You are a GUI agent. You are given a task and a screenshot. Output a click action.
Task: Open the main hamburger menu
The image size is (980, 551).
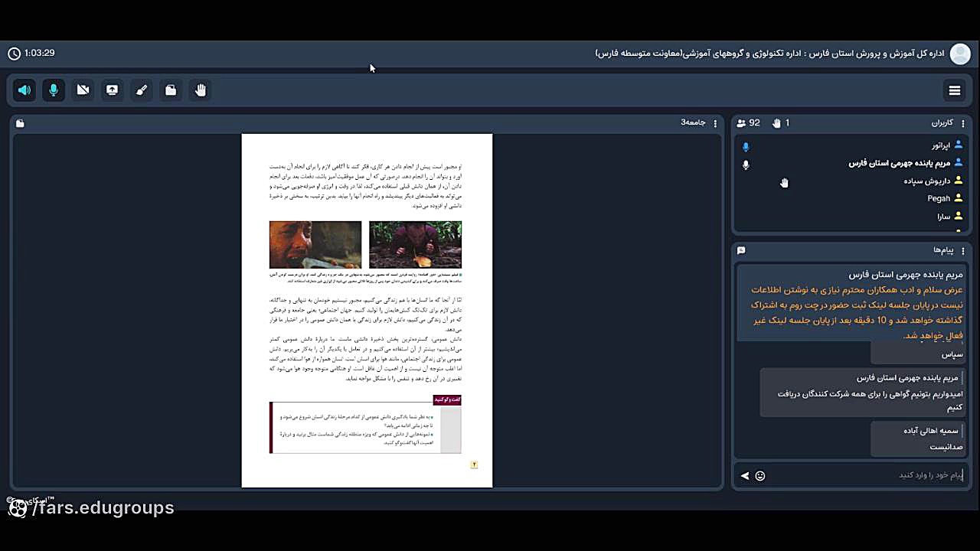point(955,90)
